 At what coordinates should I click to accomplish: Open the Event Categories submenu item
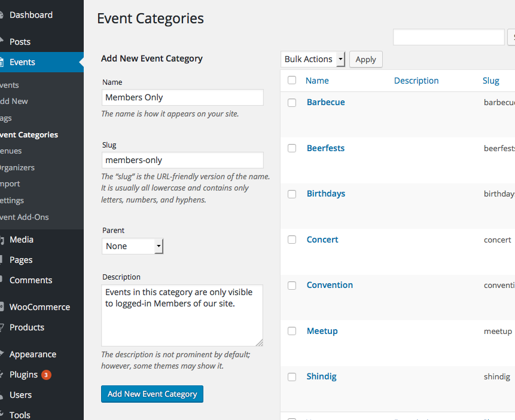tap(29, 134)
